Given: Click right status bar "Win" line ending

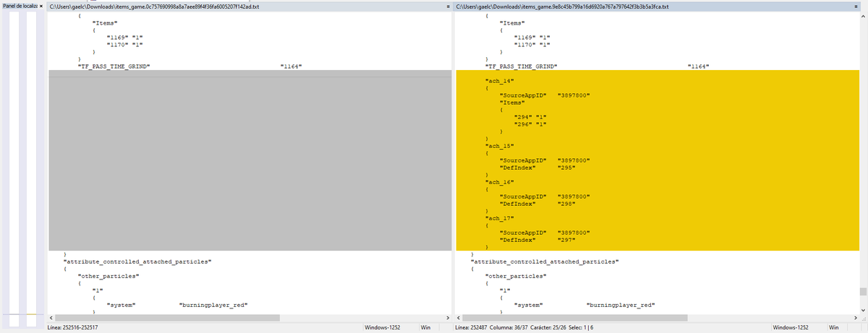Looking at the screenshot, I should click(834, 327).
